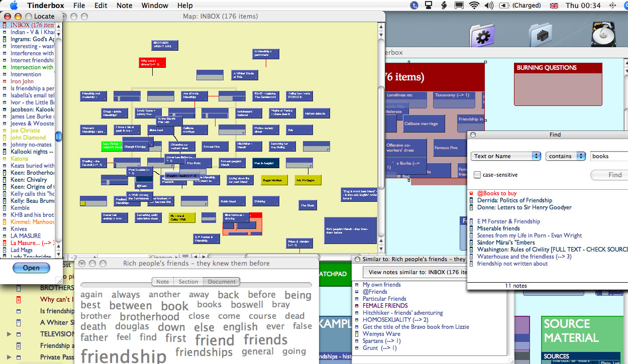Open the volume control in the menu bar

(488, 6)
